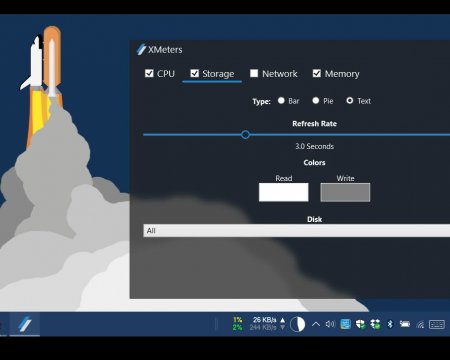Viewport: 450px width, 360px height.
Task: Click the Bluetooth tray icon
Action: (390, 324)
